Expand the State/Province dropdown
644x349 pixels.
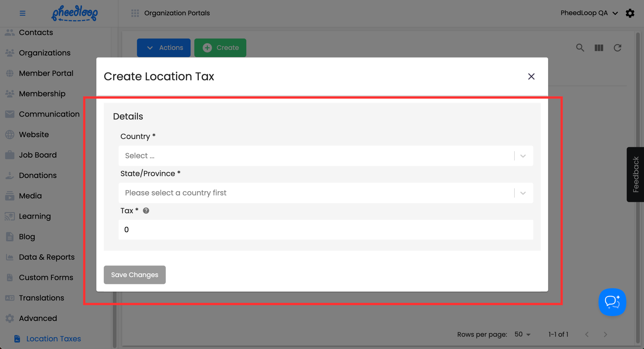click(325, 193)
